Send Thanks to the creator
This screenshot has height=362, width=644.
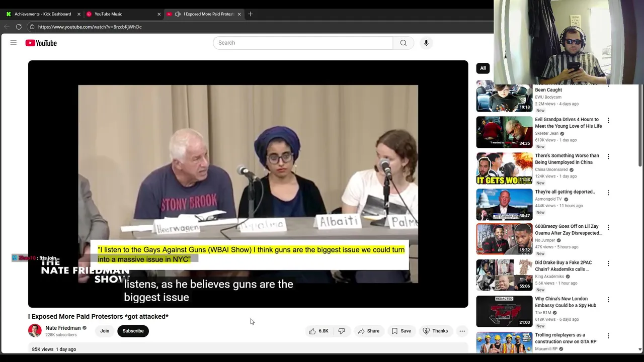pyautogui.click(x=435, y=331)
